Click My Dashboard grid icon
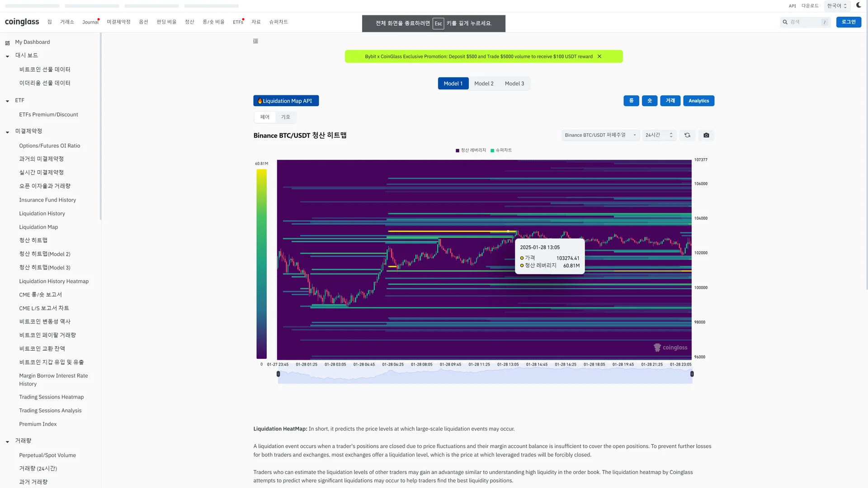Viewport: 868px width, 488px height. (x=7, y=43)
